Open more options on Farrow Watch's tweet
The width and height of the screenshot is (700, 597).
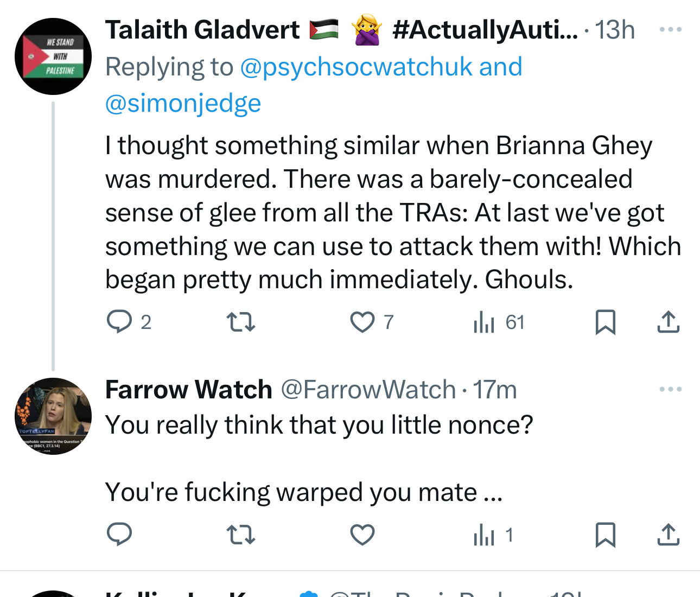coord(670,389)
